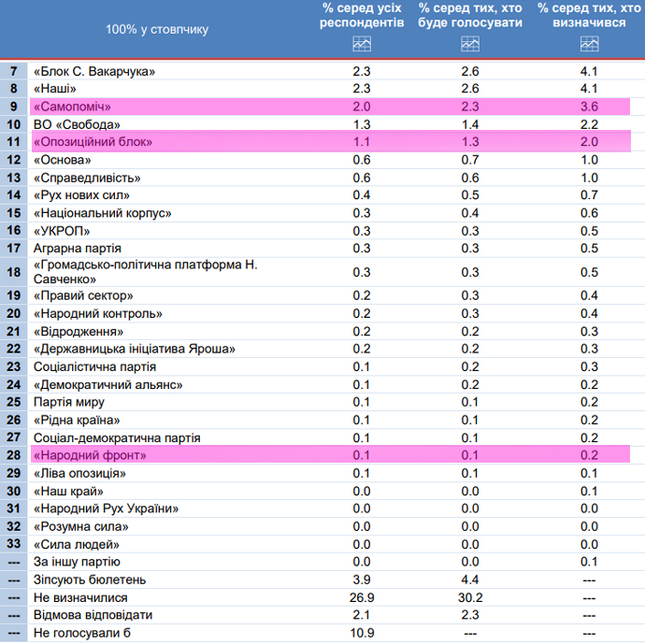Open chart icon under «тих, хто буде голосувати»

pos(471,43)
